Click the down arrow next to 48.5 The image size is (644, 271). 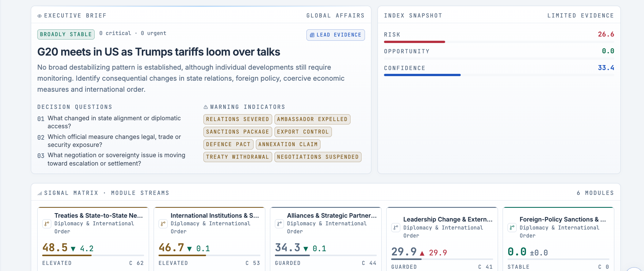[73, 249]
